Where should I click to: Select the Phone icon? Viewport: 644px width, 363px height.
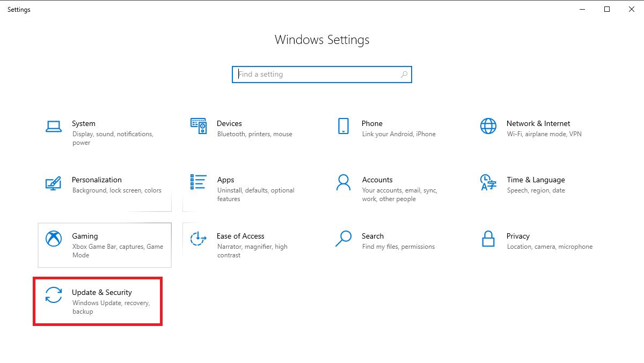pyautogui.click(x=343, y=127)
